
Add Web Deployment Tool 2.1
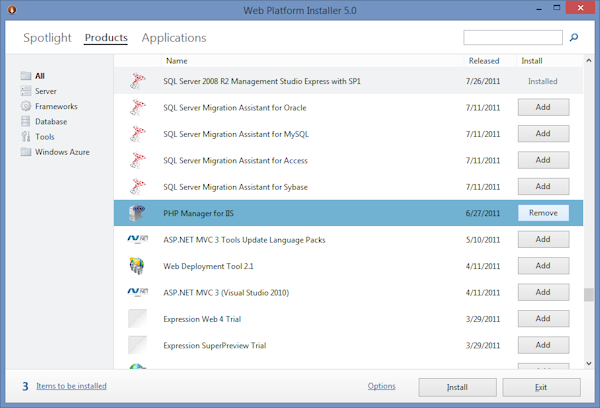(543, 266)
